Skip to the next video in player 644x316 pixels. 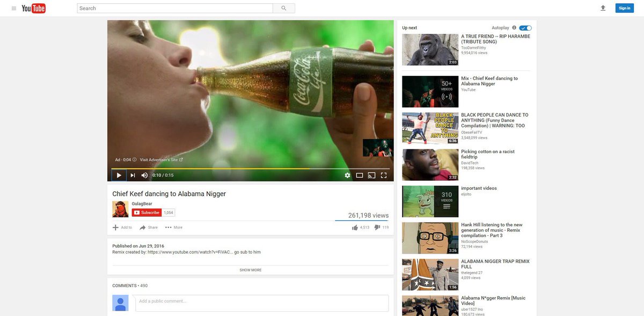(133, 175)
